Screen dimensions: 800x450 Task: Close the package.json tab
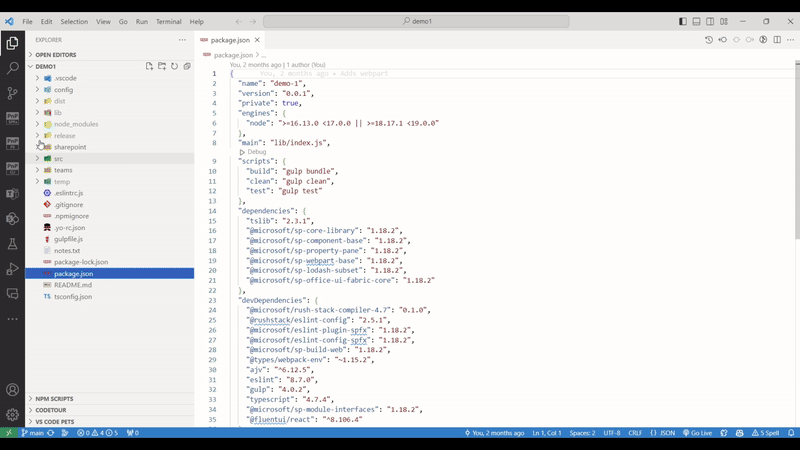257,40
